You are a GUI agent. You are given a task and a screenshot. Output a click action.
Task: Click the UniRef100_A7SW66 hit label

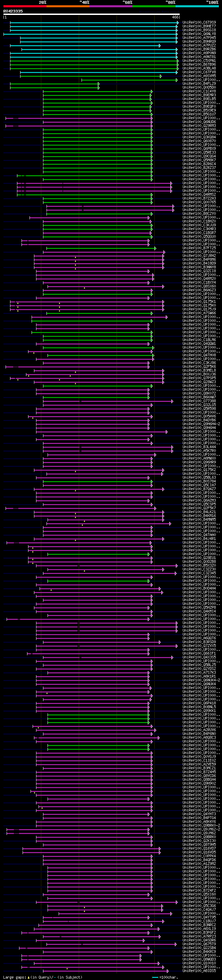point(199,314)
